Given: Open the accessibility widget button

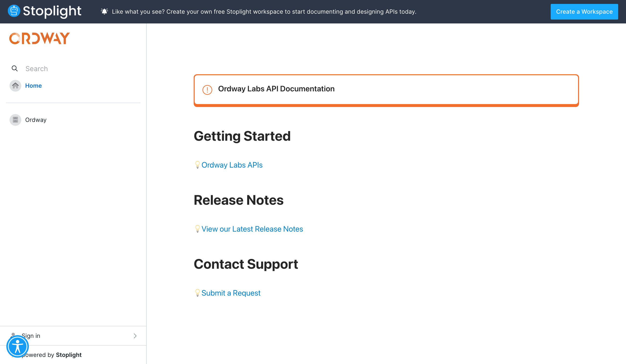Looking at the screenshot, I should (18, 346).
